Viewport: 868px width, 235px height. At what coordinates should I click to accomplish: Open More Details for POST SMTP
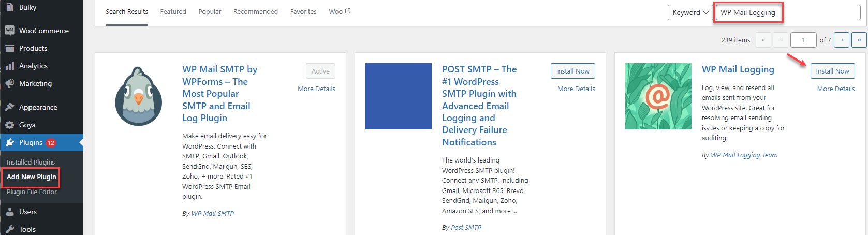pos(576,89)
